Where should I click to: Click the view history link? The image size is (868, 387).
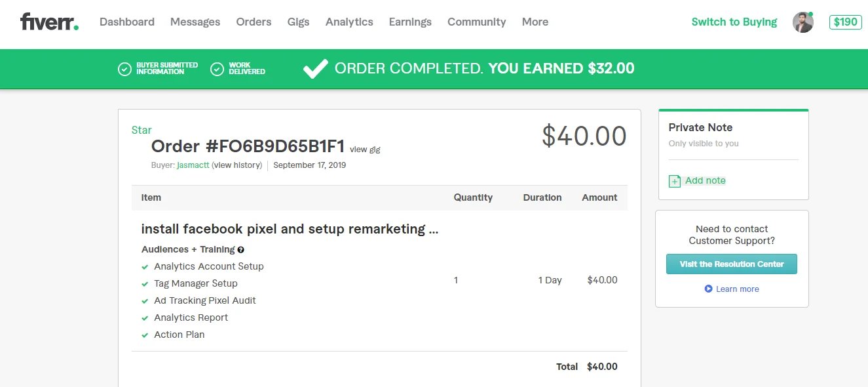[x=238, y=165]
